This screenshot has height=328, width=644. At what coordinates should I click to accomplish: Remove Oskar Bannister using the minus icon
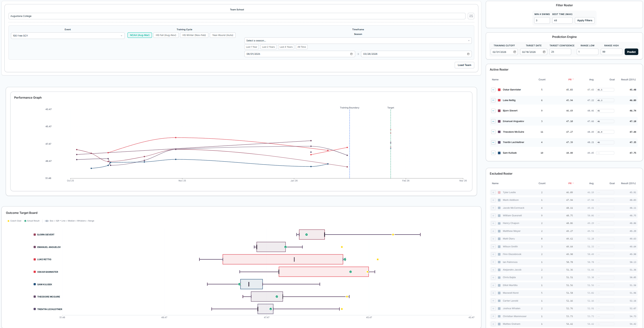point(493,90)
